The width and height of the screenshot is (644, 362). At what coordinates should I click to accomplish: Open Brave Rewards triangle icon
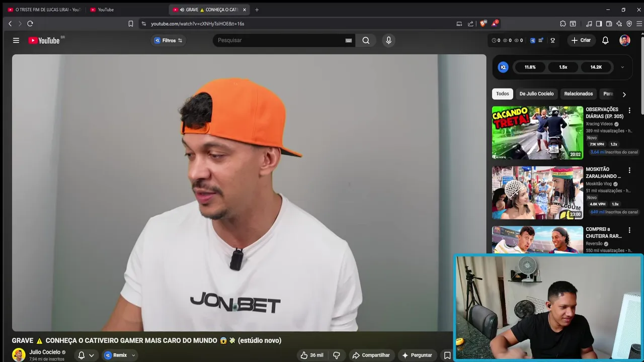[495, 23]
